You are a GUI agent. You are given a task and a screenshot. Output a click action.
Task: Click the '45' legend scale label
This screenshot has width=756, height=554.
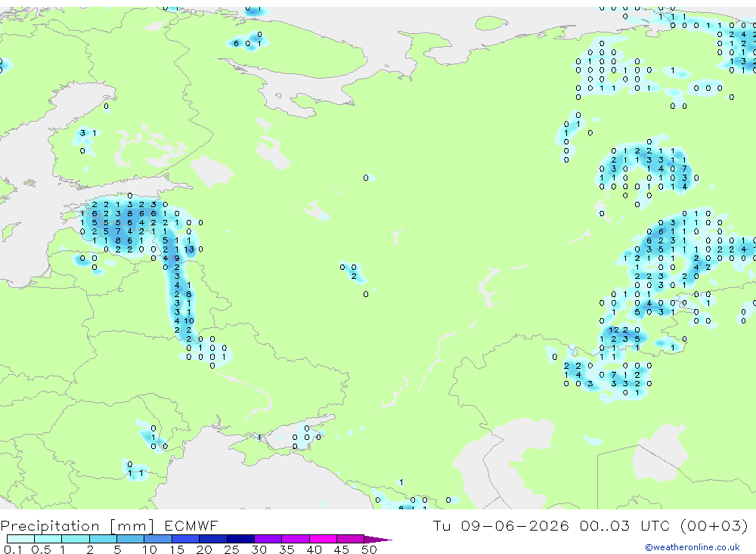pos(342,549)
